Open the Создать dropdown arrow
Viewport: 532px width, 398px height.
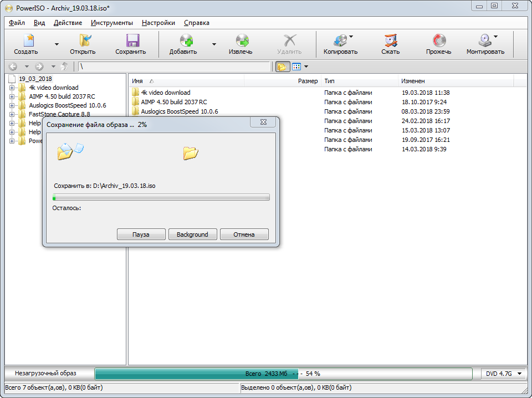57,44
